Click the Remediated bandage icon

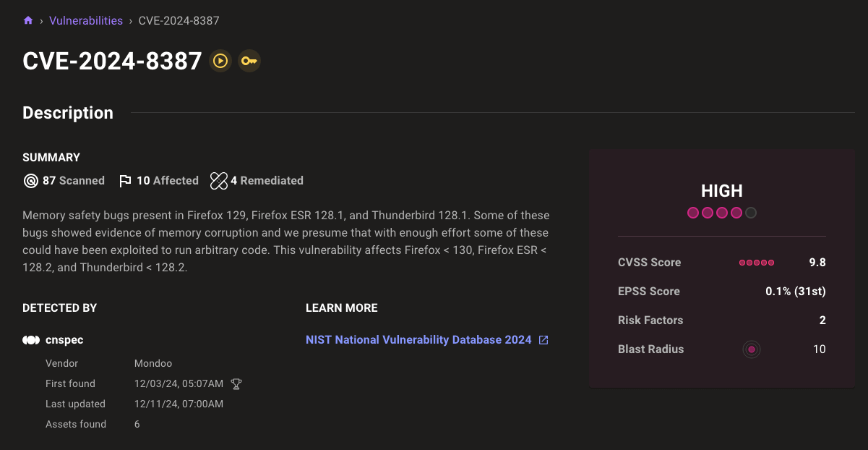tap(219, 181)
